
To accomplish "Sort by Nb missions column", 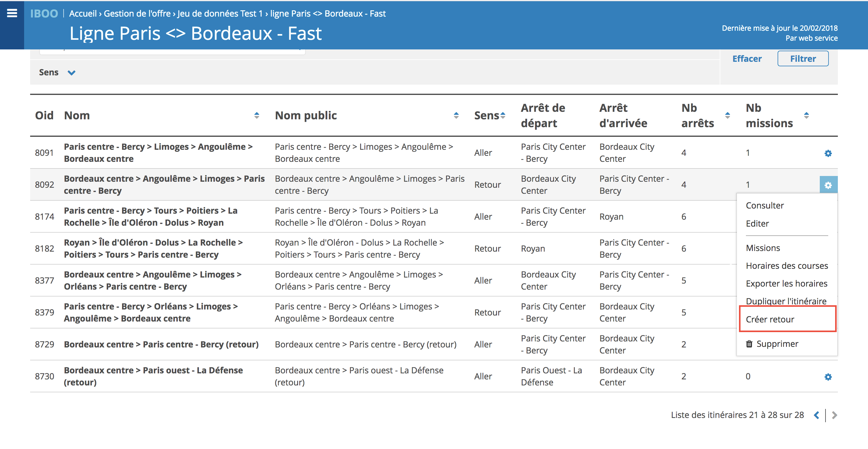I will (806, 115).
